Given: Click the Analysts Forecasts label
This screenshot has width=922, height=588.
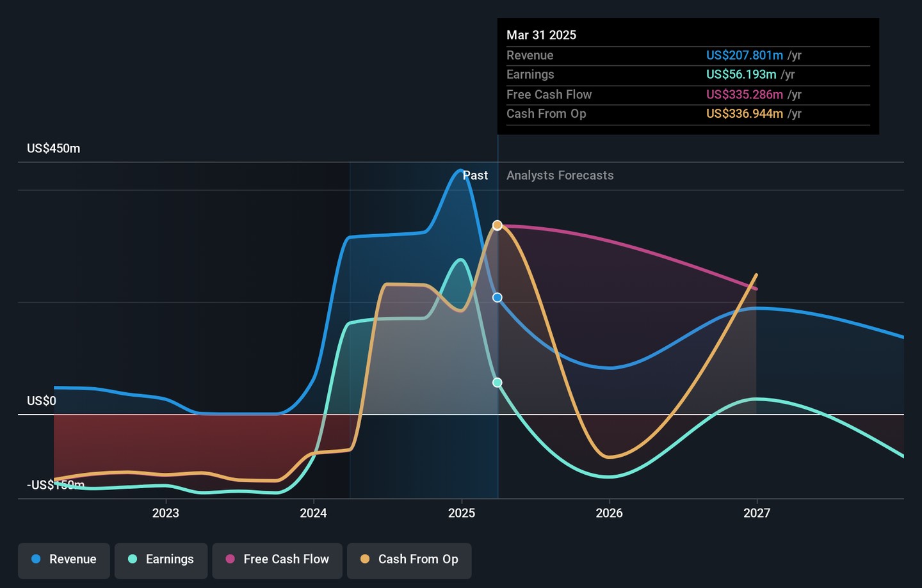Looking at the screenshot, I should click(x=560, y=175).
